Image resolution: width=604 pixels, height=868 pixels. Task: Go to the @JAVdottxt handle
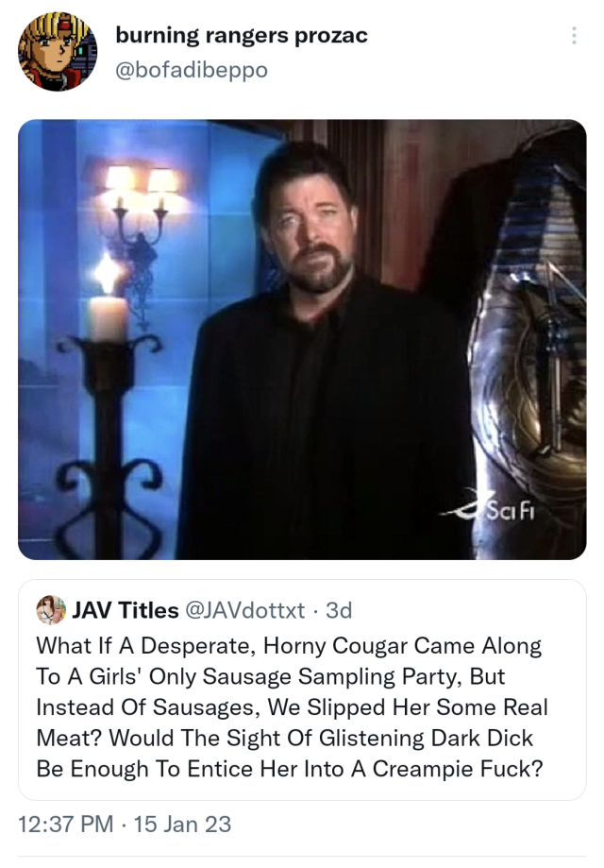coord(244,610)
